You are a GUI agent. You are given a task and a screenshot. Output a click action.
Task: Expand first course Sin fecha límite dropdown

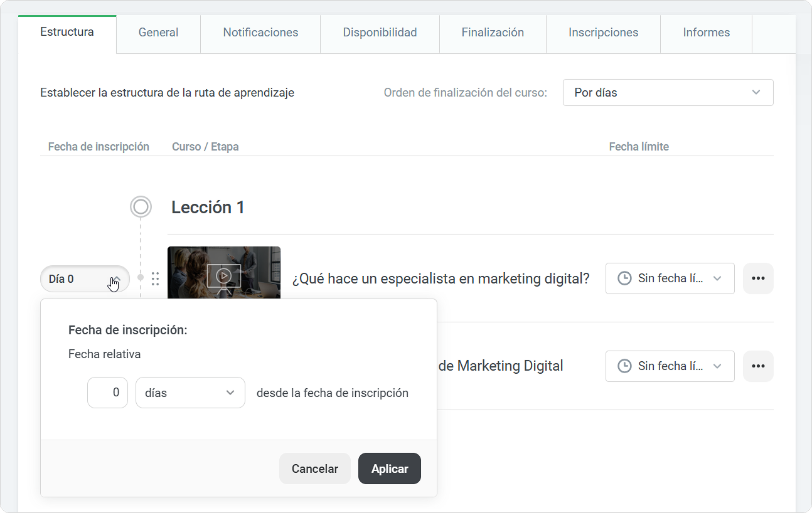(x=670, y=278)
